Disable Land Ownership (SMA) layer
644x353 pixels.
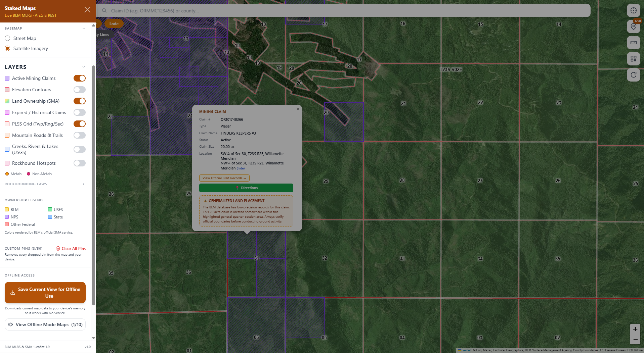(80, 101)
